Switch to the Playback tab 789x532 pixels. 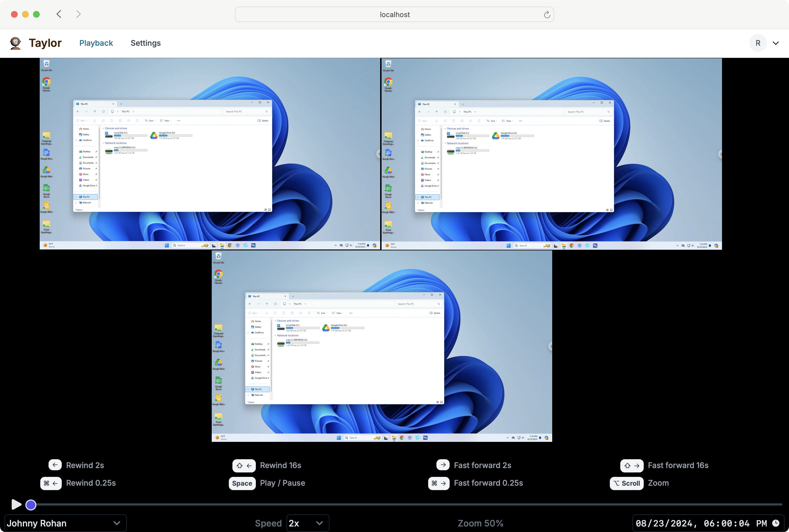click(x=96, y=43)
